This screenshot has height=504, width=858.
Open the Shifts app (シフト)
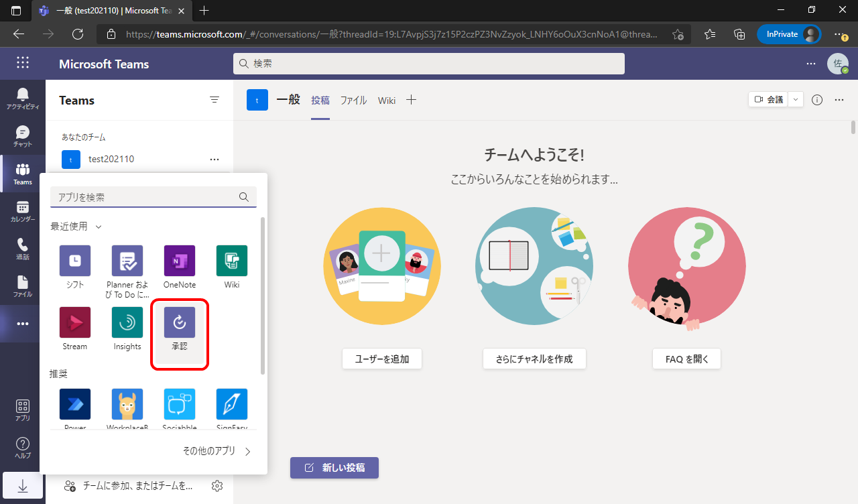(x=75, y=267)
